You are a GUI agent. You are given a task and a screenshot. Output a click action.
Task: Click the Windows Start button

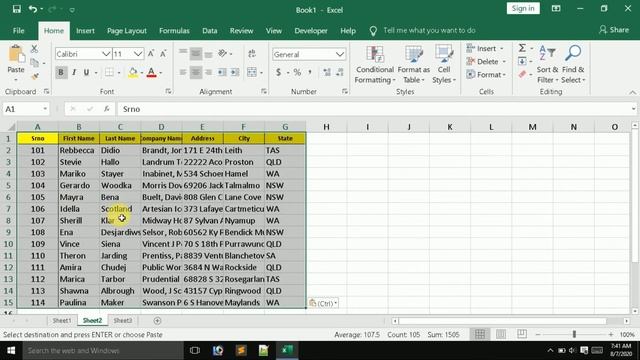click(11, 351)
